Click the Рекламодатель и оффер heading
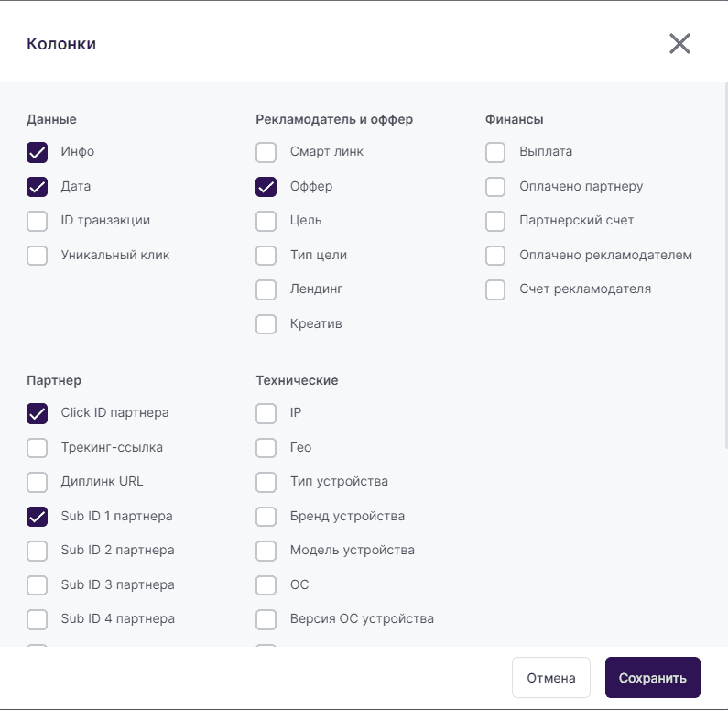728x710 pixels. point(334,119)
